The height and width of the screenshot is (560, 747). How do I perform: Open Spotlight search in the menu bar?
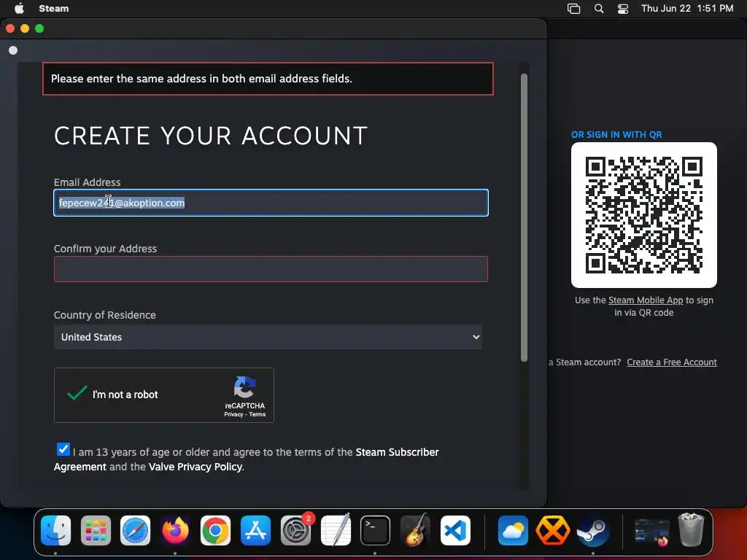(599, 9)
